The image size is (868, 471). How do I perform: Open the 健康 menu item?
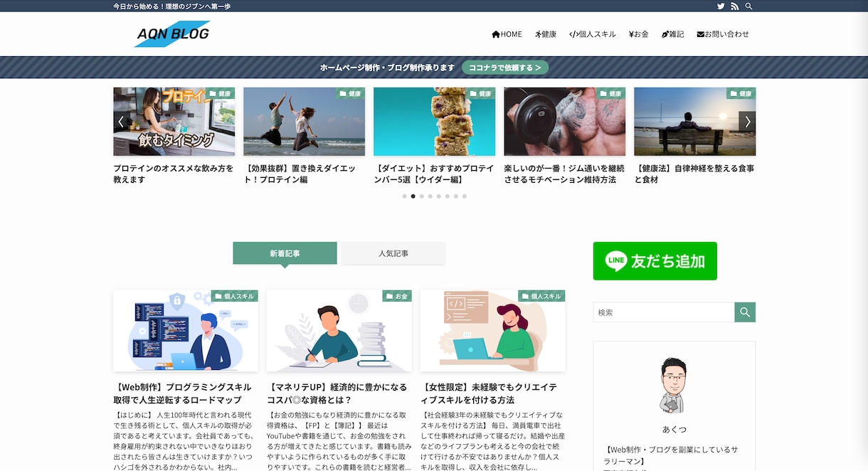tap(546, 34)
